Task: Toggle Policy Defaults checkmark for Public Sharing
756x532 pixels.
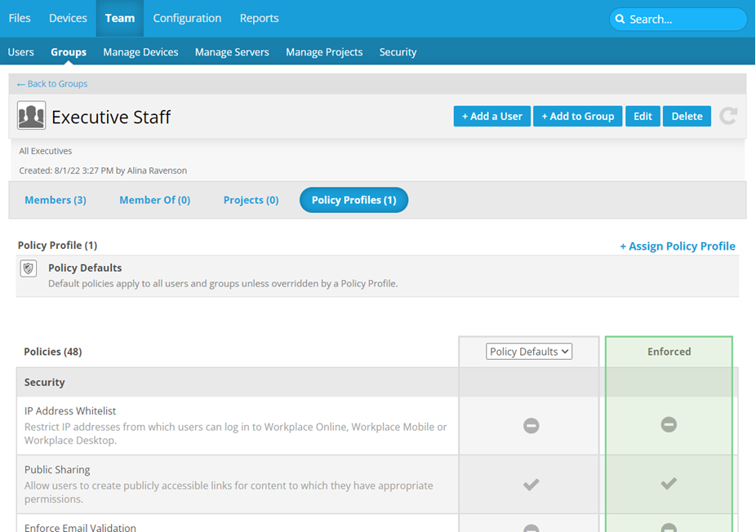Action: pyautogui.click(x=531, y=485)
